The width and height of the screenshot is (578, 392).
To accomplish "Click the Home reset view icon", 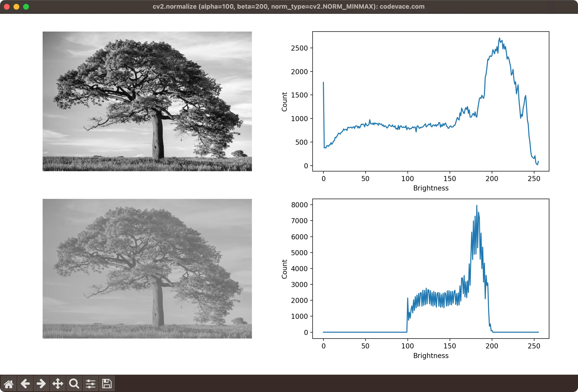I will point(8,384).
